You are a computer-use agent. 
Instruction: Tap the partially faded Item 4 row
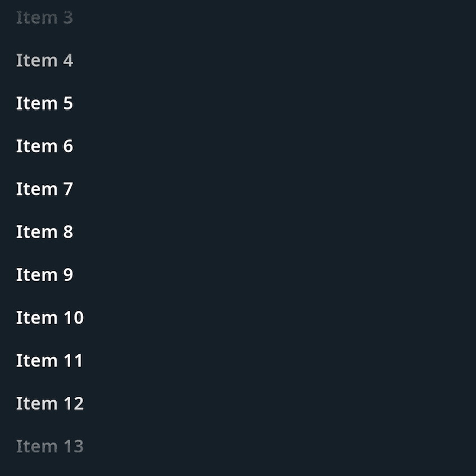coord(44,61)
